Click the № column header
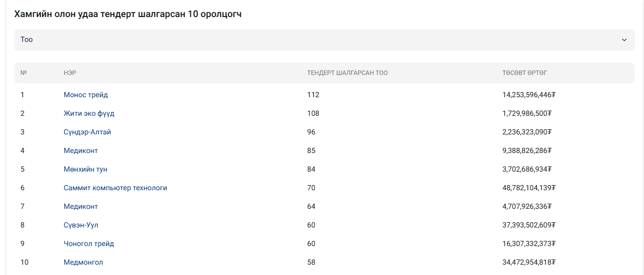 click(23, 73)
